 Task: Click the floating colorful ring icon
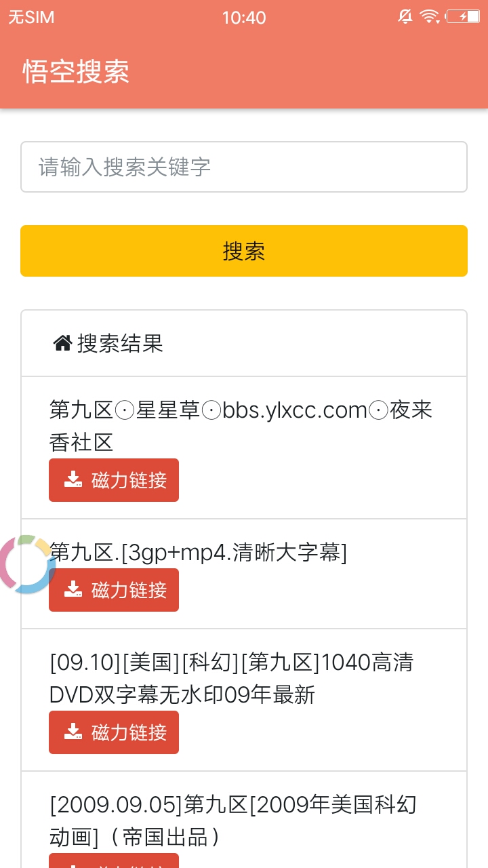click(26, 564)
